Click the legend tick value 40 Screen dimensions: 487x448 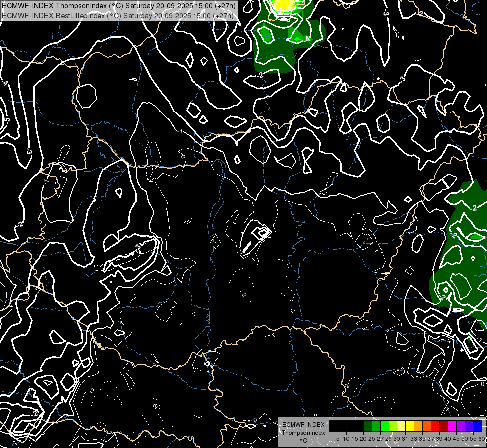point(448,439)
